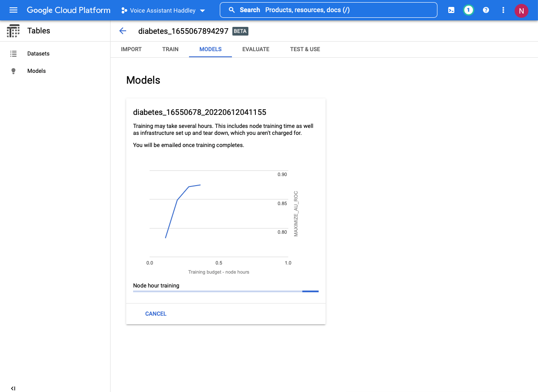The width and height of the screenshot is (538, 392).
Task: Open the hamburger navigation menu
Action: [13, 10]
